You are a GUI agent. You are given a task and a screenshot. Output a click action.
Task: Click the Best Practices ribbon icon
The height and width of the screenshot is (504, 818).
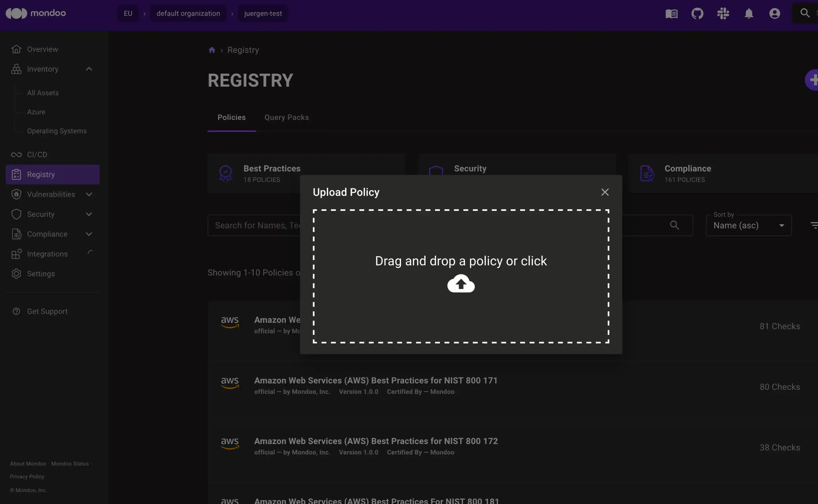226,173
